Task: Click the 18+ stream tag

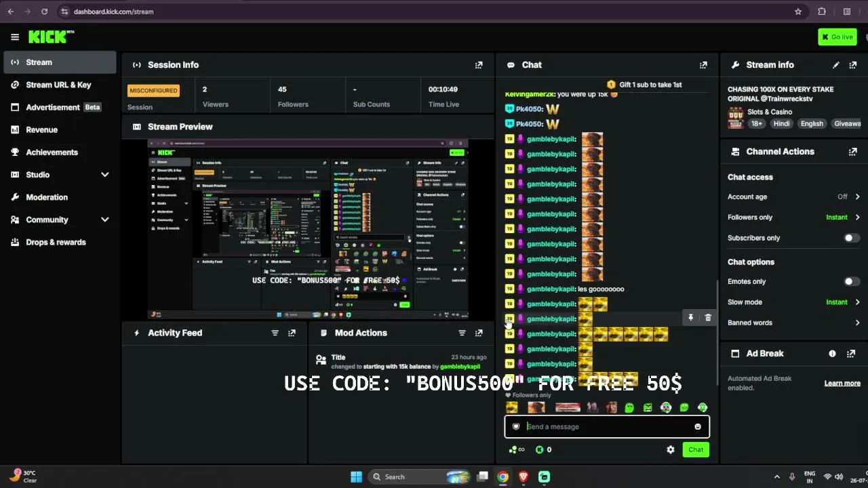Action: (757, 124)
